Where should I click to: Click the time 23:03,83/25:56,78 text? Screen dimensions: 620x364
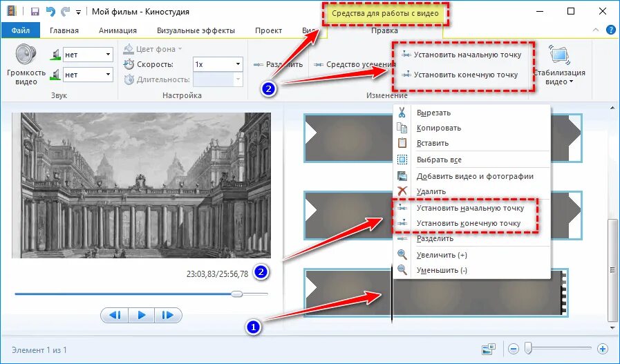tap(217, 274)
